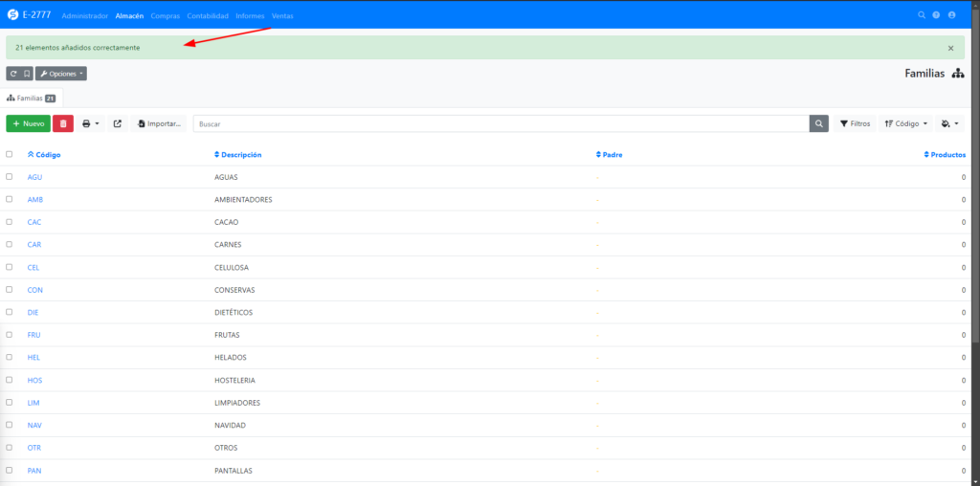980x486 pixels.
Task: Open the help question mark icon
Action: click(936, 15)
